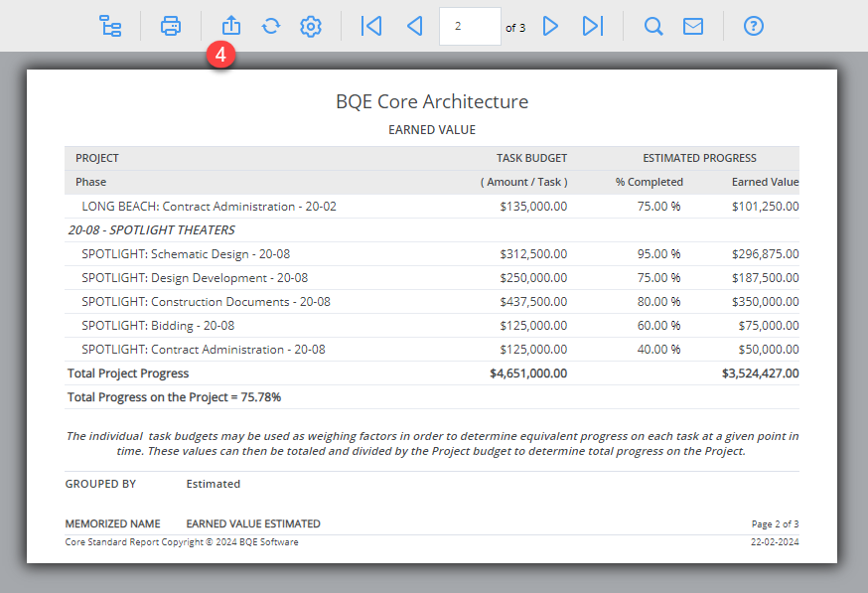Viewport: 868px width, 593px height.
Task: Click the Page 2 of 3 footer text
Action: click(x=775, y=524)
